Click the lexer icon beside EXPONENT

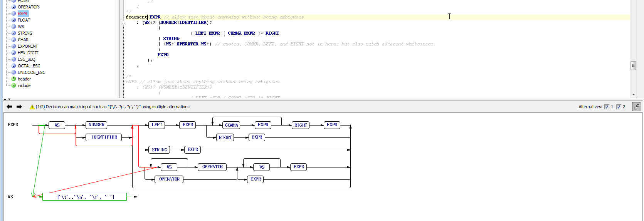(x=14, y=46)
